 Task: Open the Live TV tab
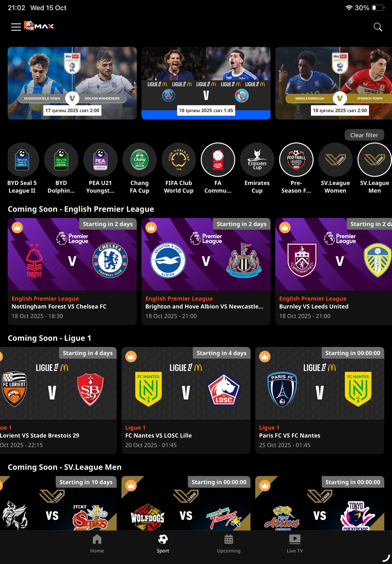pyautogui.click(x=295, y=544)
